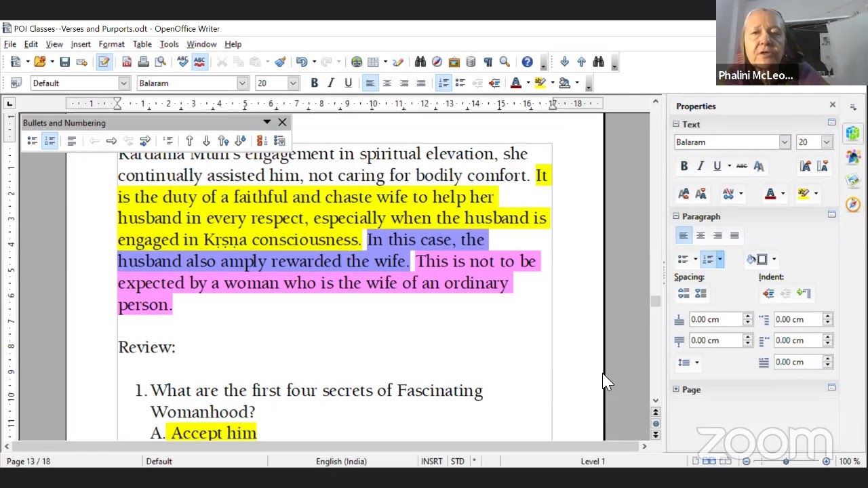Increase font size in Properties panel
The image size is (868, 488).
(805, 166)
